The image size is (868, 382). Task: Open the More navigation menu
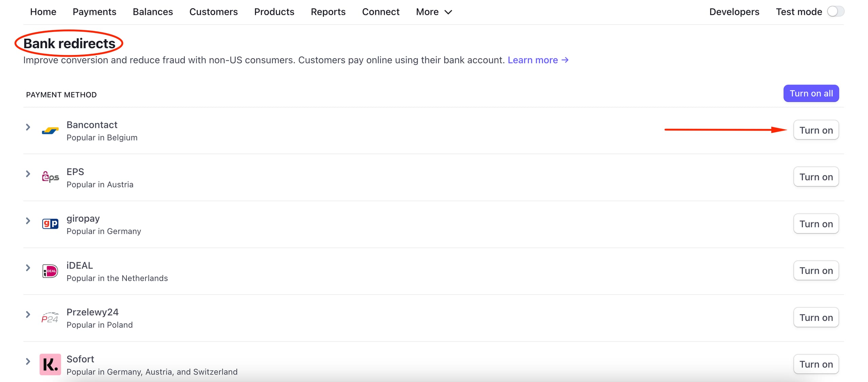[434, 12]
